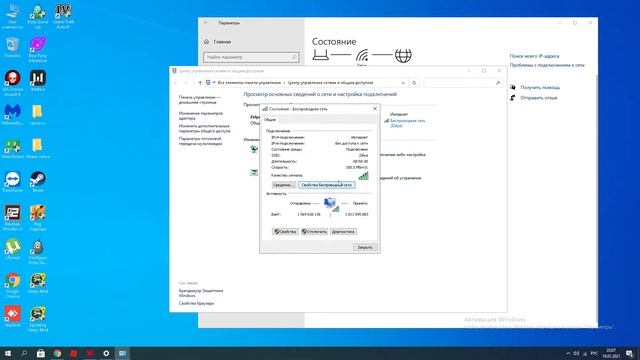
Task: Switch to Control Panel taskbar window
Action: pyautogui.click(x=122, y=353)
